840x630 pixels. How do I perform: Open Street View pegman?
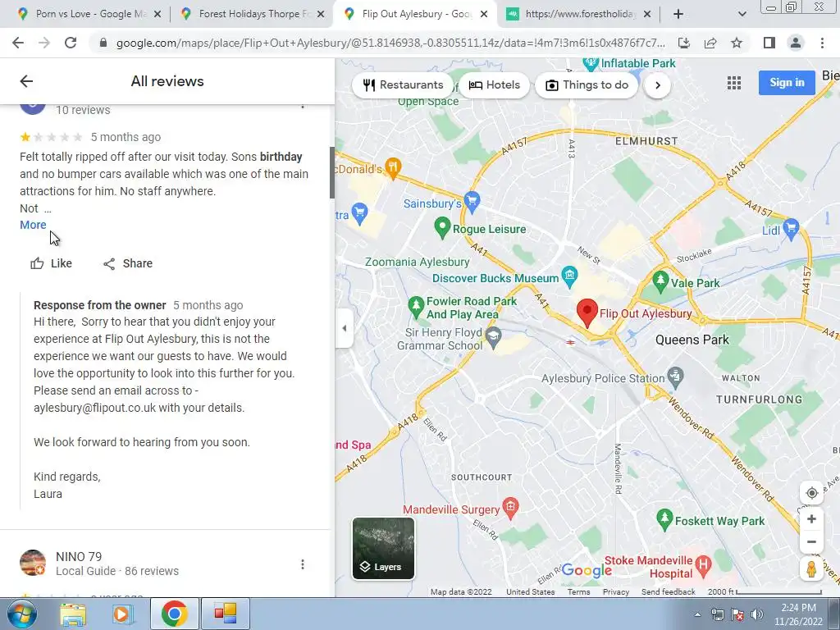coord(811,569)
